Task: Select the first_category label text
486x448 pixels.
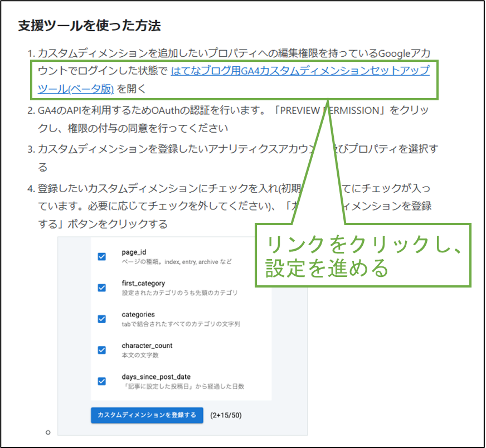Action: coord(143,283)
